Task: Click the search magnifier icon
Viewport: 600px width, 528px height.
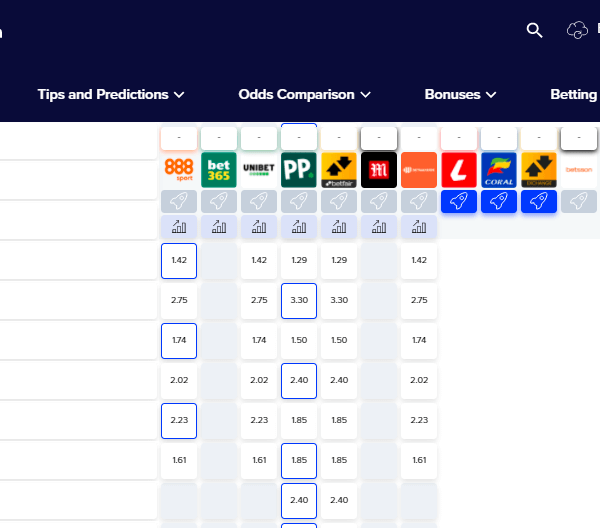Action: tap(535, 30)
